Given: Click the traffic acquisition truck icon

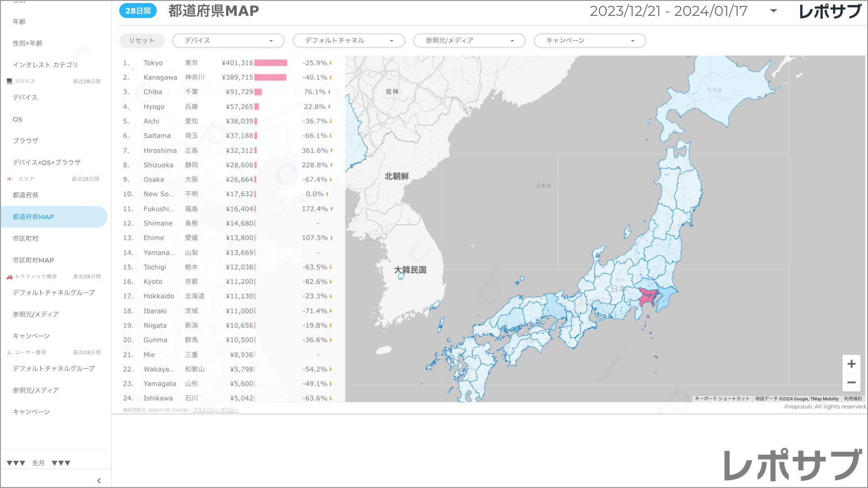Looking at the screenshot, I should point(9,277).
